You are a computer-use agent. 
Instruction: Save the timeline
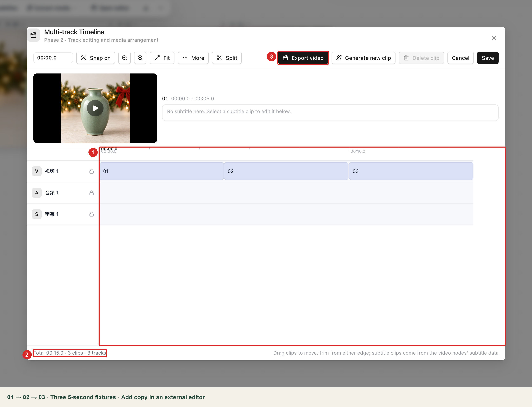coord(487,58)
